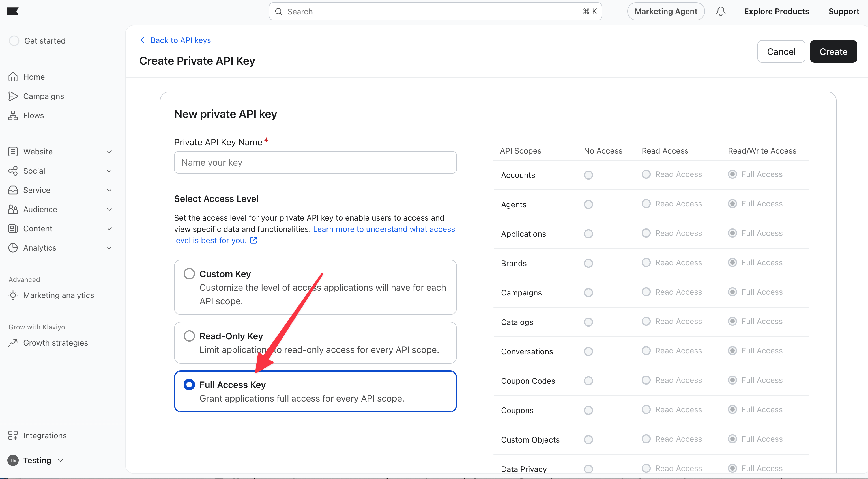This screenshot has height=479, width=868.
Task: Expand the Audience menu chevron
Action: (109, 209)
